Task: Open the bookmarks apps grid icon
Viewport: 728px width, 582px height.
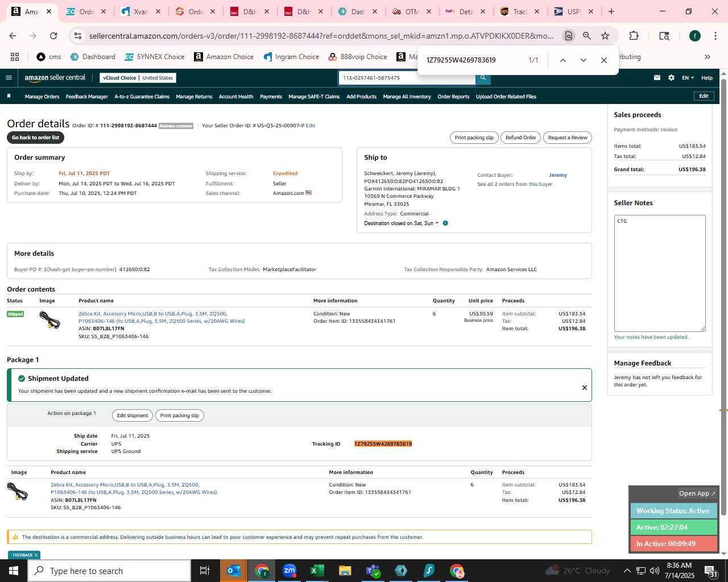Action: pos(15,57)
